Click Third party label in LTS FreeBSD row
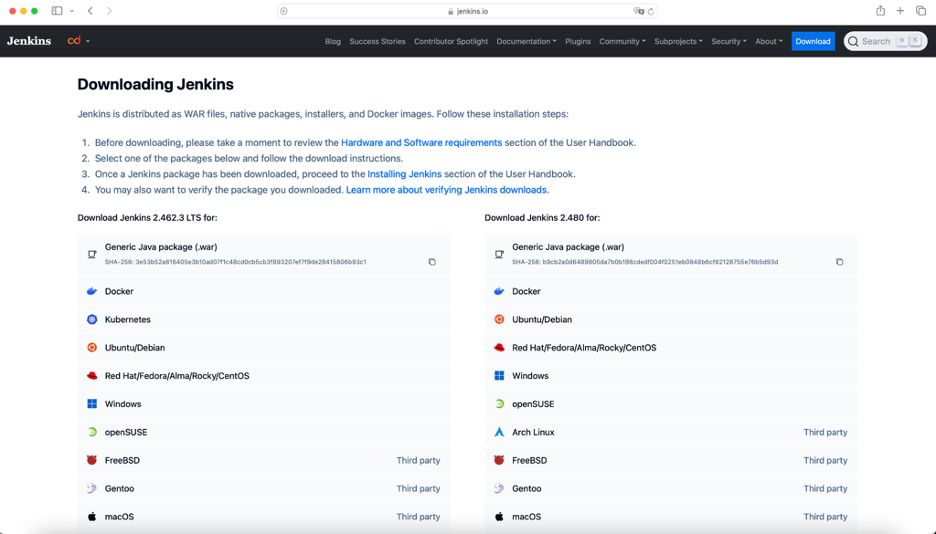This screenshot has width=936, height=534. coord(418,460)
